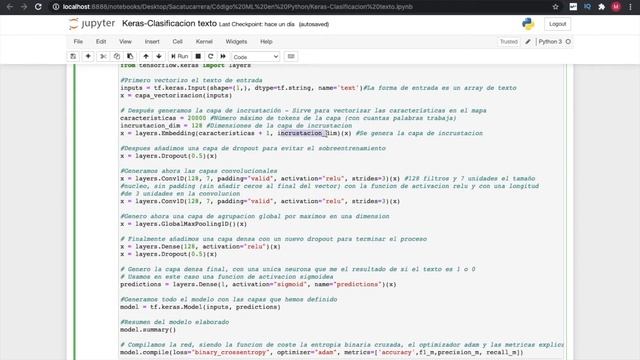This screenshot has width=640, height=360.
Task: Click the inputs = tf.keras.Input line
Action: (x=318, y=88)
